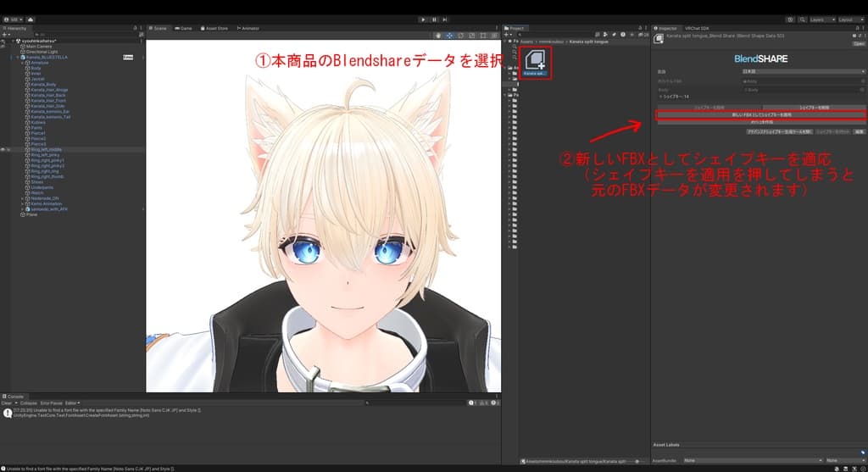Pause the editor with the Pause button
The width and height of the screenshot is (868, 472).
pyautogui.click(x=434, y=19)
